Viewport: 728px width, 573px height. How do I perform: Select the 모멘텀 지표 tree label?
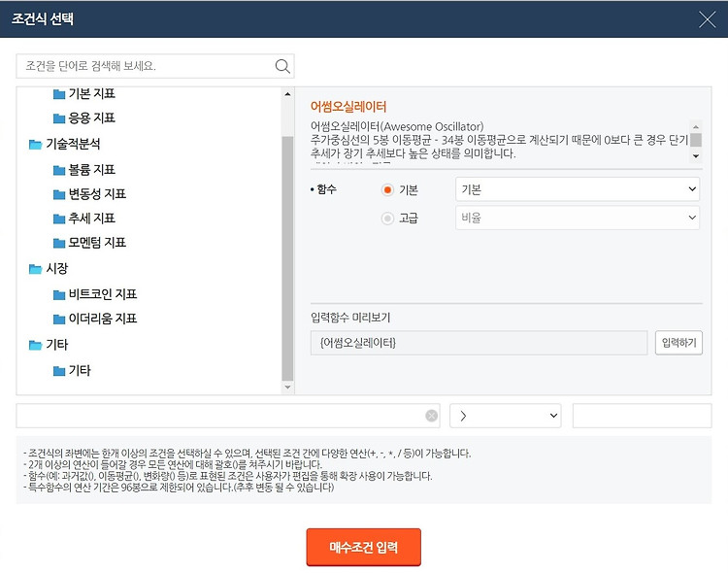(97, 243)
